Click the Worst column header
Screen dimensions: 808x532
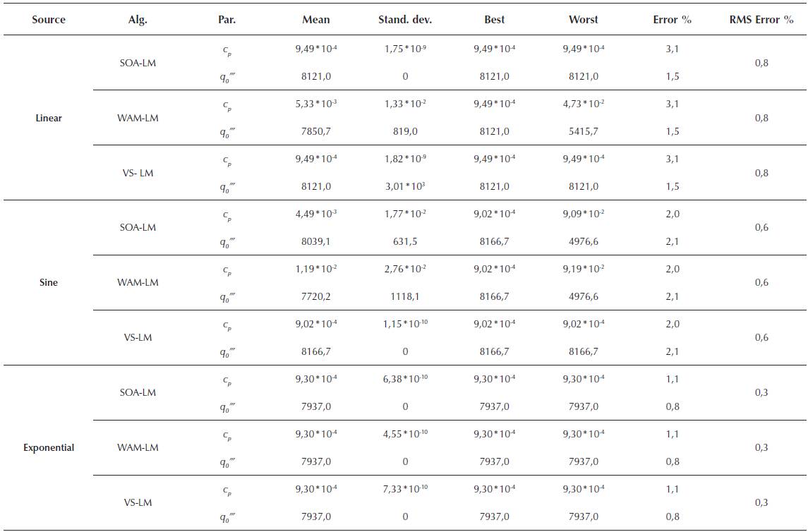click(x=584, y=20)
